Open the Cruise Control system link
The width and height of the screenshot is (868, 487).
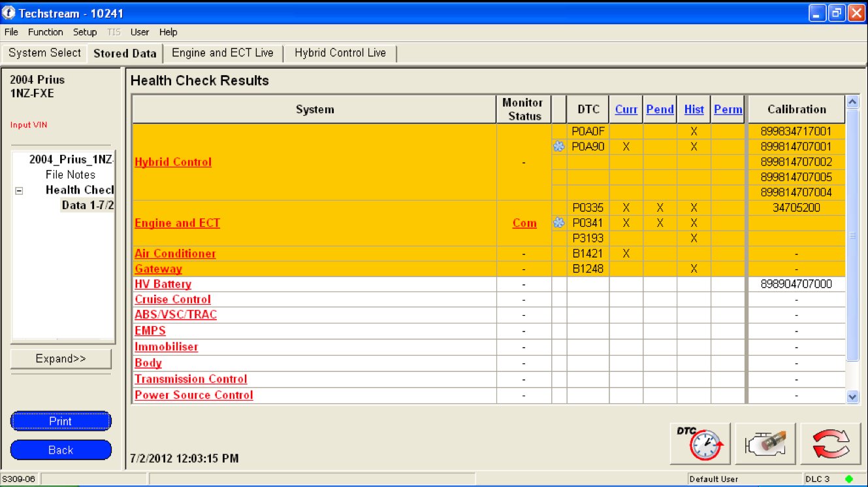(x=172, y=299)
